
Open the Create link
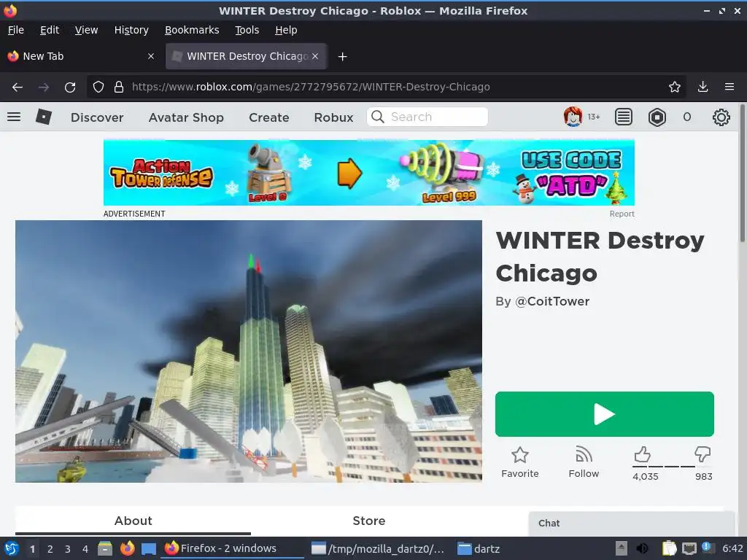click(x=268, y=117)
